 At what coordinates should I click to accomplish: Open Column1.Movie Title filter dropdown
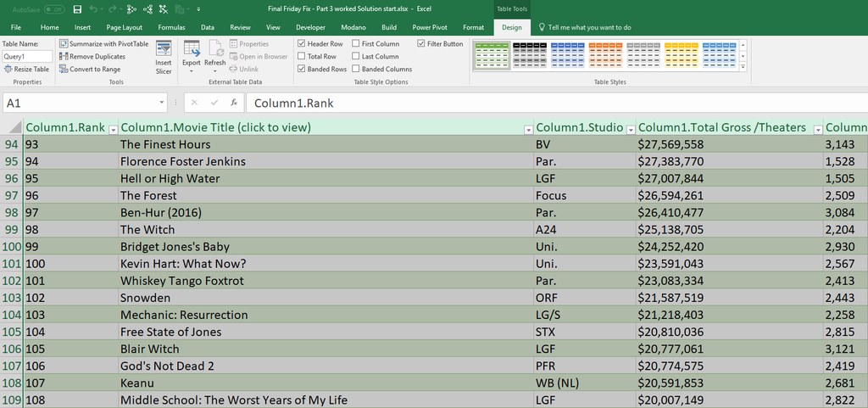coord(528,130)
